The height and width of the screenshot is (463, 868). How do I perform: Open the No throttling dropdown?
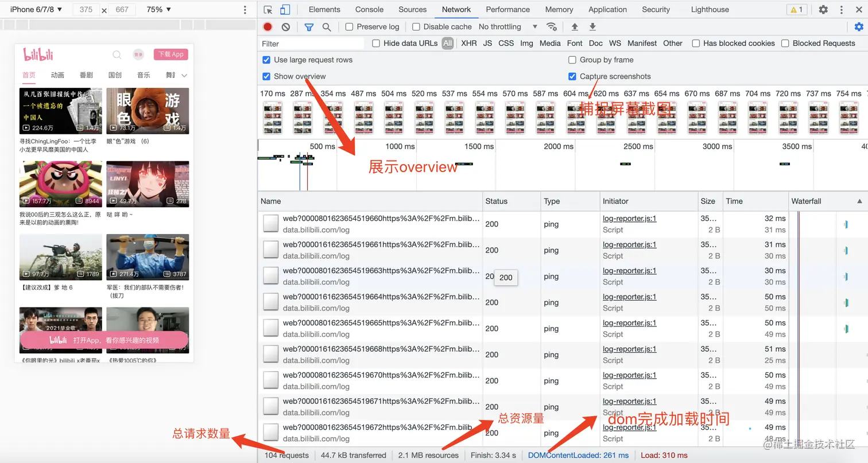(x=508, y=27)
